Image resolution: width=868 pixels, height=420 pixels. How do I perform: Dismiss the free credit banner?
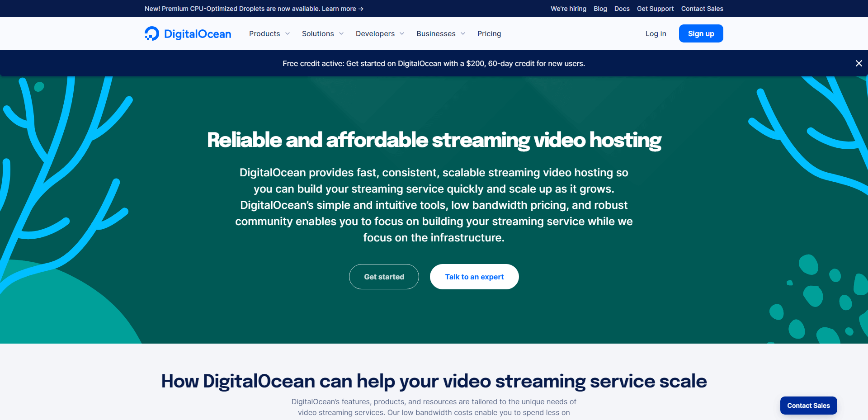point(858,63)
